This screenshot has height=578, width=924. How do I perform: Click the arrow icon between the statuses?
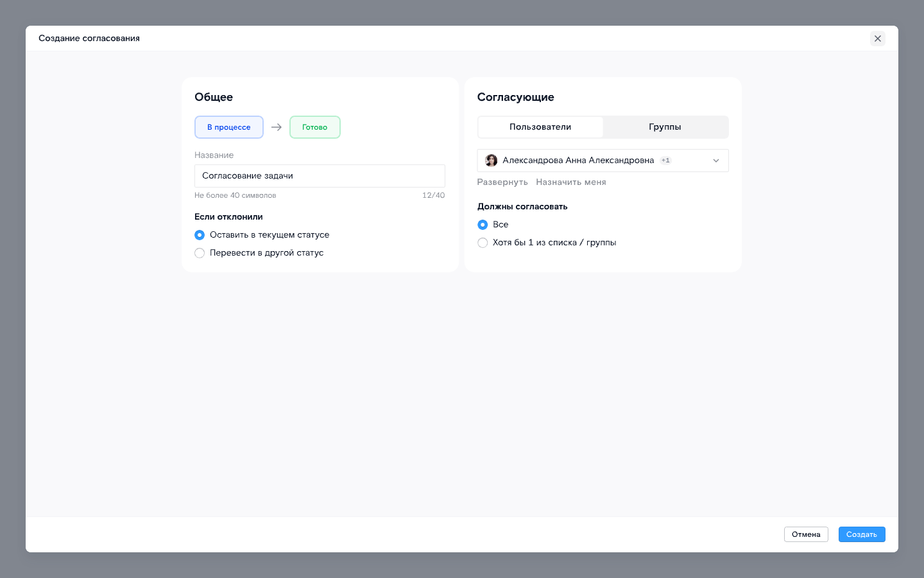point(277,127)
